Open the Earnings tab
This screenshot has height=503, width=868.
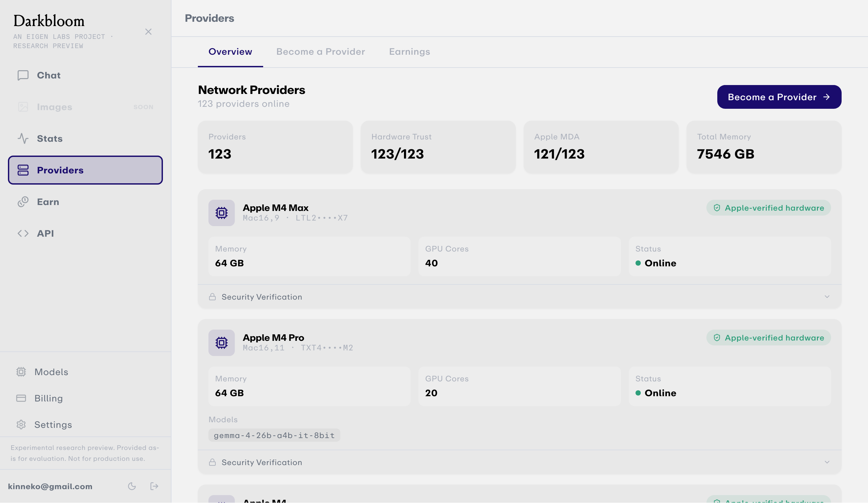(x=410, y=52)
